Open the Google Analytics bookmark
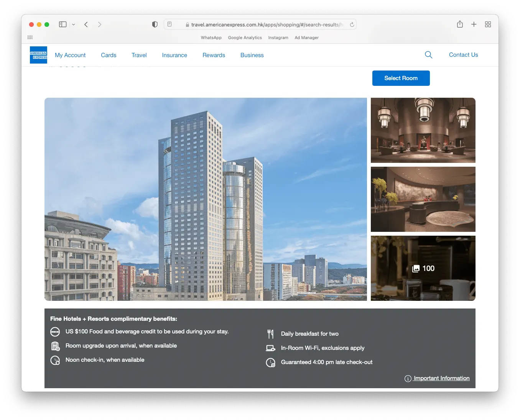This screenshot has width=520, height=420. click(x=245, y=38)
